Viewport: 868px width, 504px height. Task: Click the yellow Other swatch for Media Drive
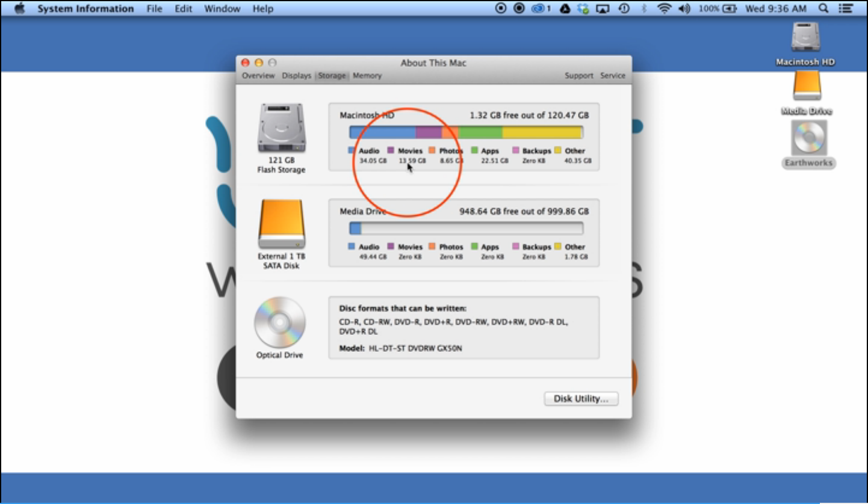tap(558, 247)
